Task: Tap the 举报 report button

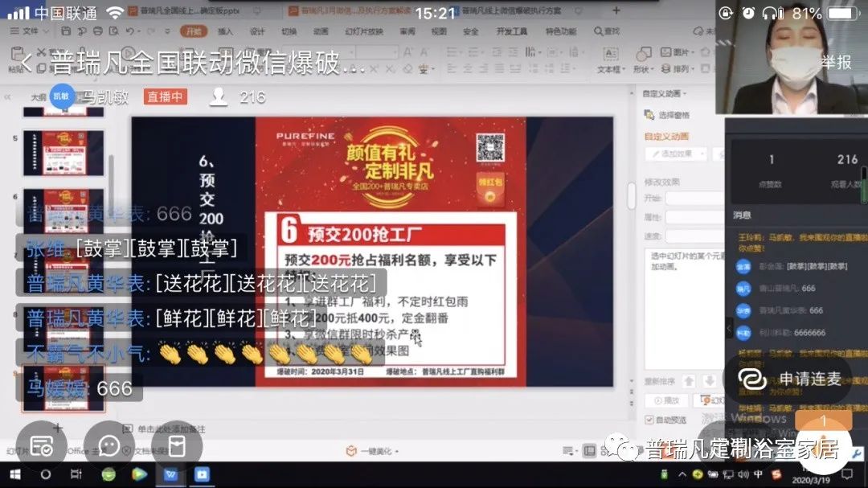Action: [836, 63]
